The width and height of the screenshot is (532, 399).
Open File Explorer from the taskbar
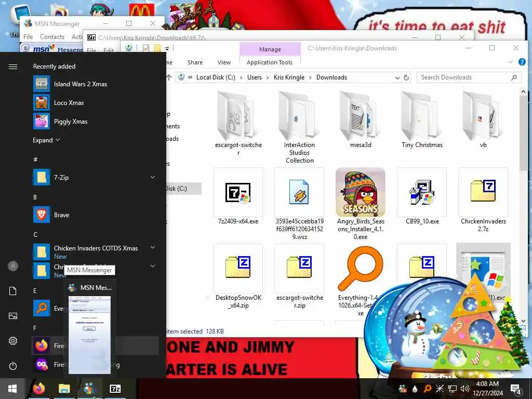coord(64,389)
